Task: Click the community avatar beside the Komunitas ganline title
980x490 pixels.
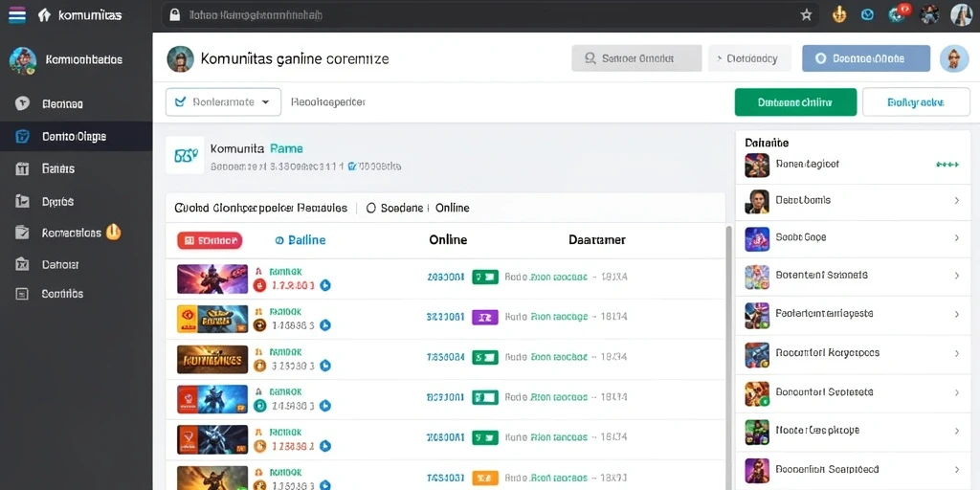Action: coord(180,58)
